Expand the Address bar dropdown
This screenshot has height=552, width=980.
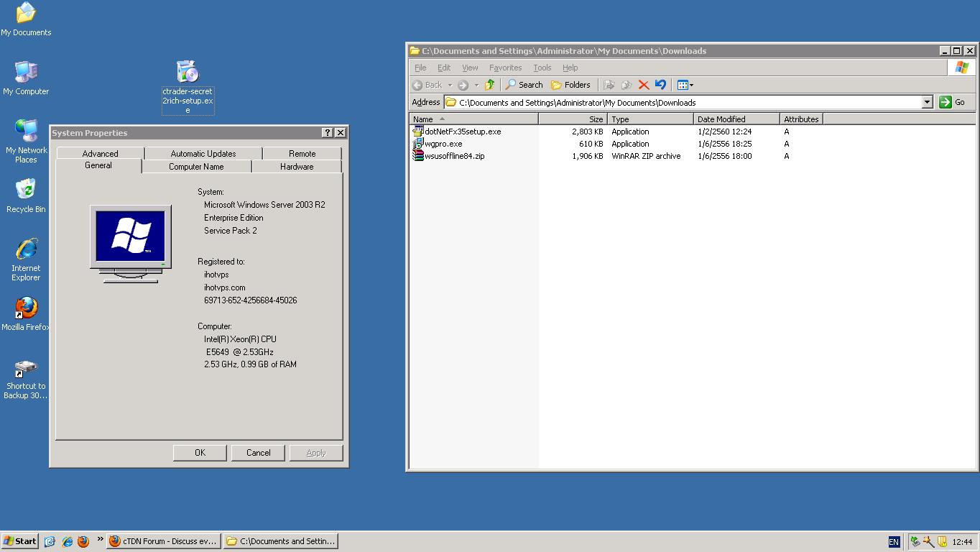tap(927, 102)
